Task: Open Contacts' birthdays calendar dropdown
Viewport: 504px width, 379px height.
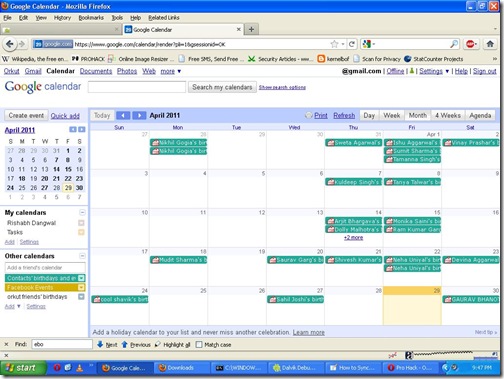Action: [81, 278]
